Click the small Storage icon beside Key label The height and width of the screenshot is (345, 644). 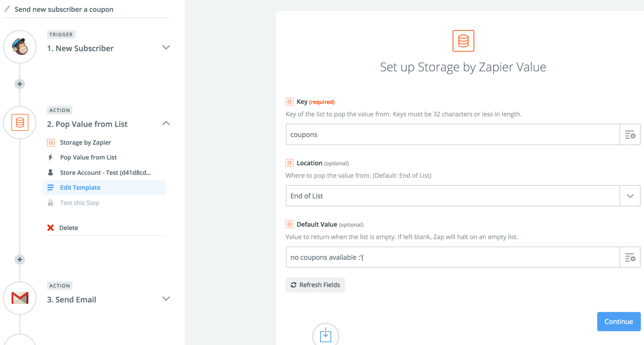pyautogui.click(x=289, y=102)
